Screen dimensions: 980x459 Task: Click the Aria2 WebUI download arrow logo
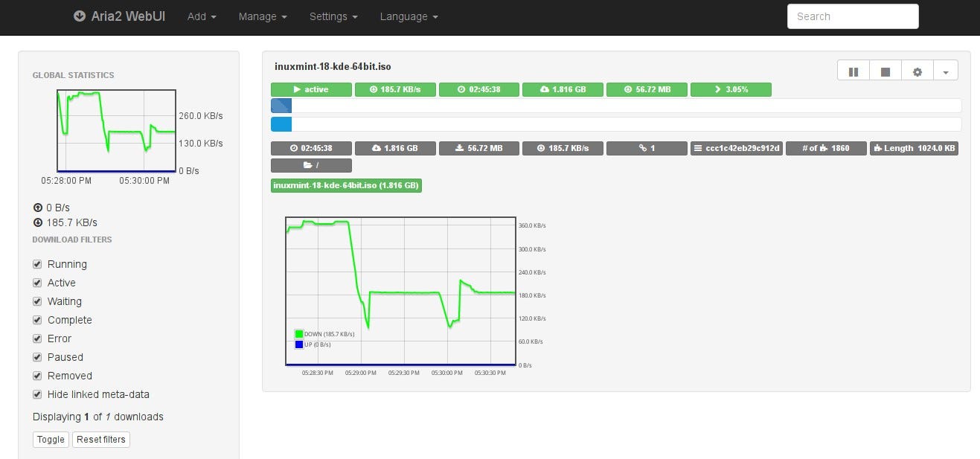tap(80, 16)
